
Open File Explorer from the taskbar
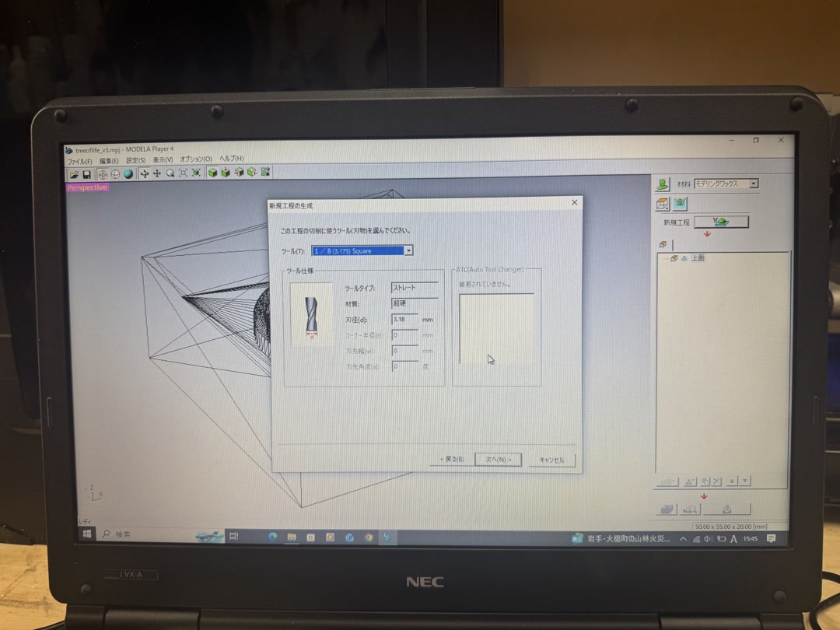coord(292,536)
